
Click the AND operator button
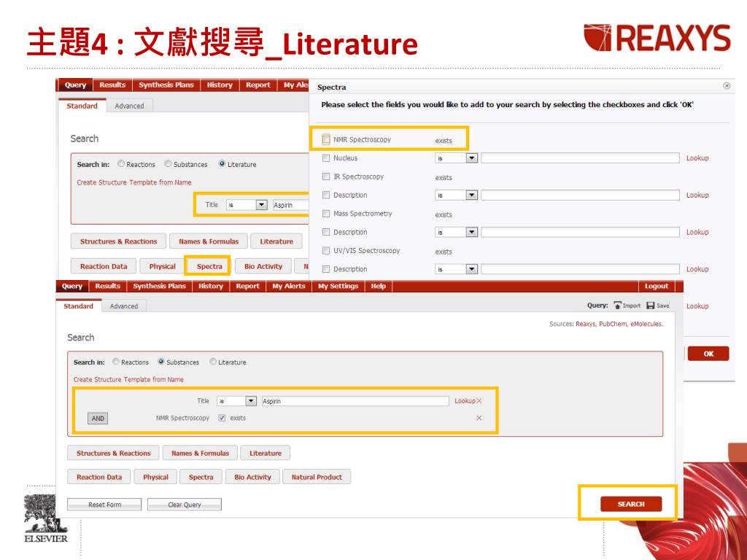click(x=98, y=419)
